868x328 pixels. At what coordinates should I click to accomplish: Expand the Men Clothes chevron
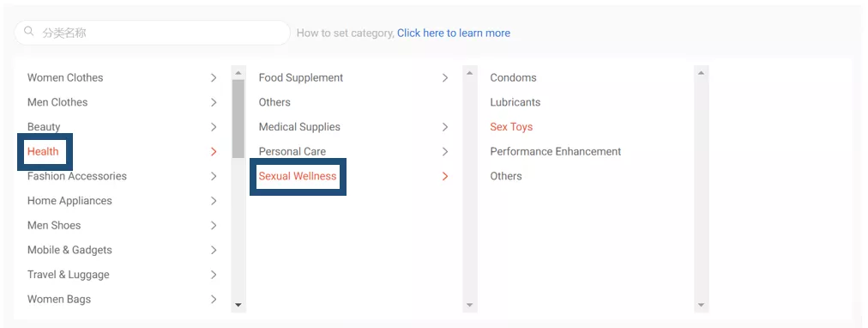tap(214, 102)
